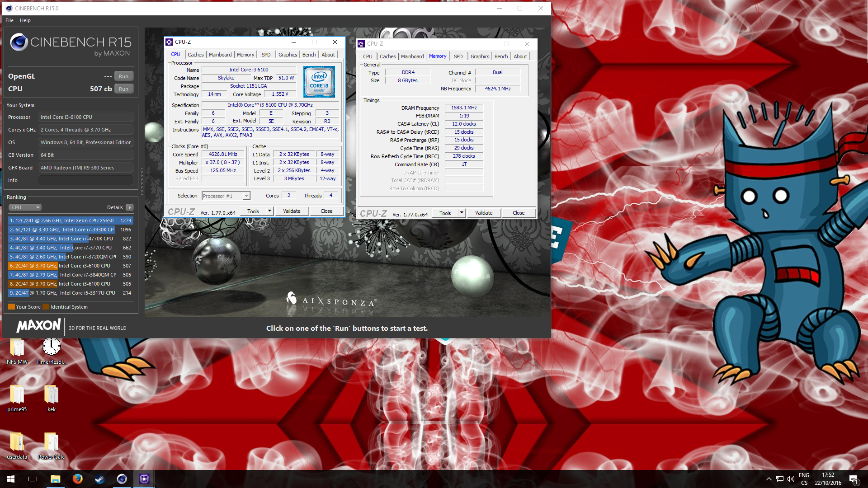The width and height of the screenshot is (868, 488).
Task: Switch to Graphics tab in left CPU-Z
Action: coord(288,55)
